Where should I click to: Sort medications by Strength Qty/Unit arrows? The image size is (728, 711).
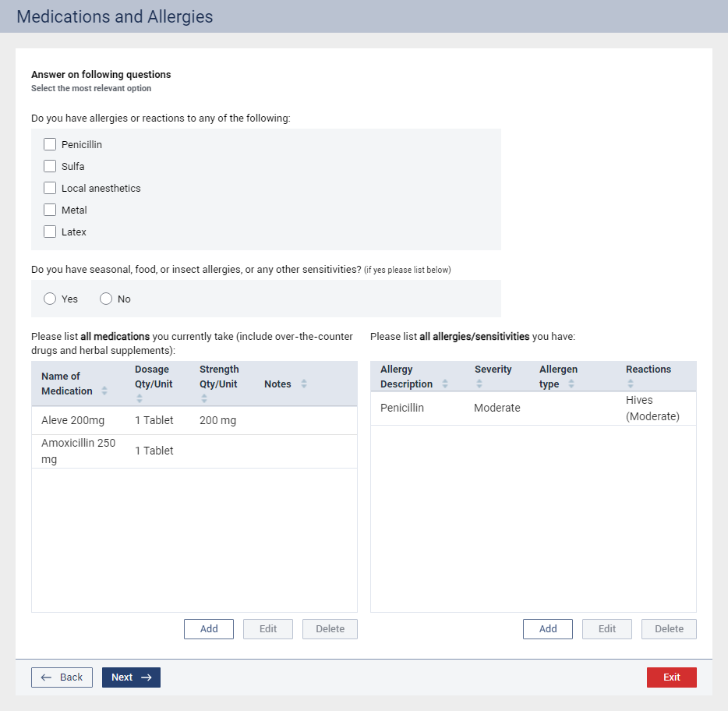point(204,398)
